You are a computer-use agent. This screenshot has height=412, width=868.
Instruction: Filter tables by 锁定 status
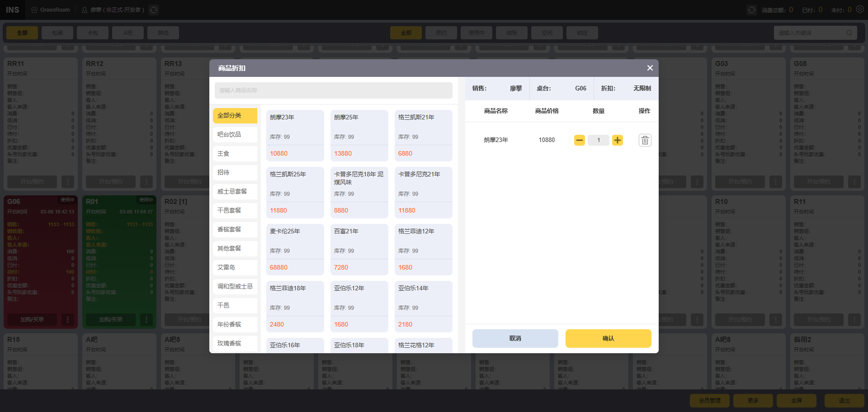pyautogui.click(x=582, y=33)
